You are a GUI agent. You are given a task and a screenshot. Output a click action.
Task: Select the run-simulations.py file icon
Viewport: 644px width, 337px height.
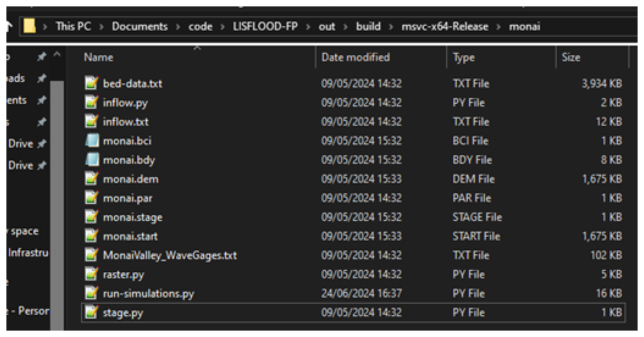point(91,293)
